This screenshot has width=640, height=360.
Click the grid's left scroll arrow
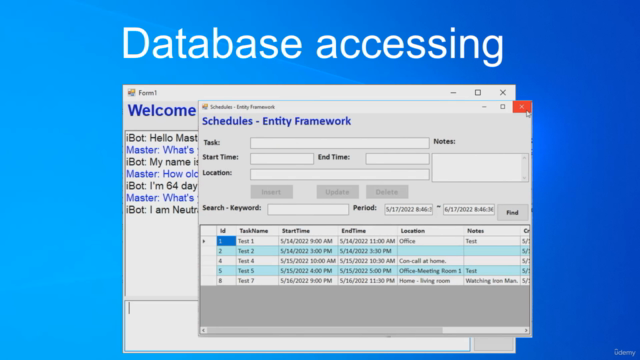[x=204, y=330]
